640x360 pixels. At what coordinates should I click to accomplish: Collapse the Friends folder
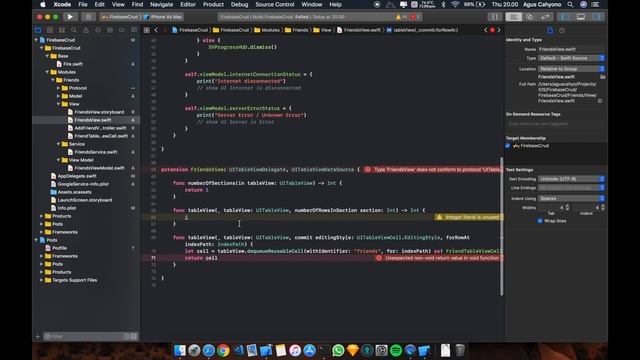[53, 80]
